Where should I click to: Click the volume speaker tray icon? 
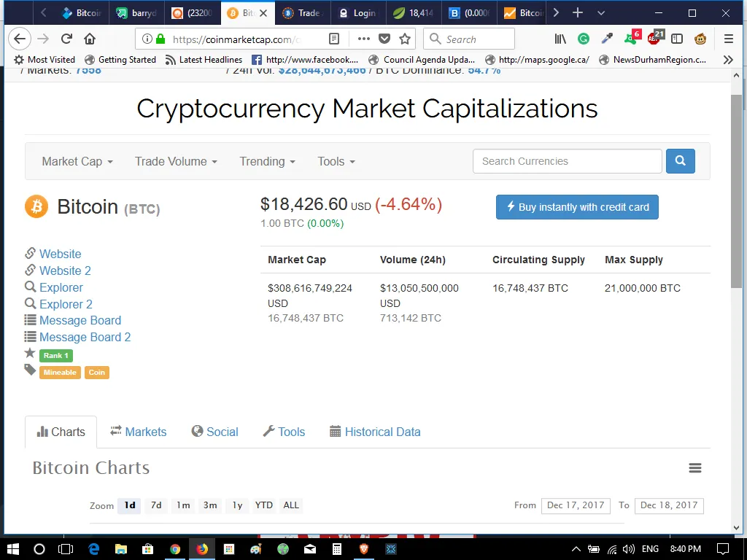(628, 549)
